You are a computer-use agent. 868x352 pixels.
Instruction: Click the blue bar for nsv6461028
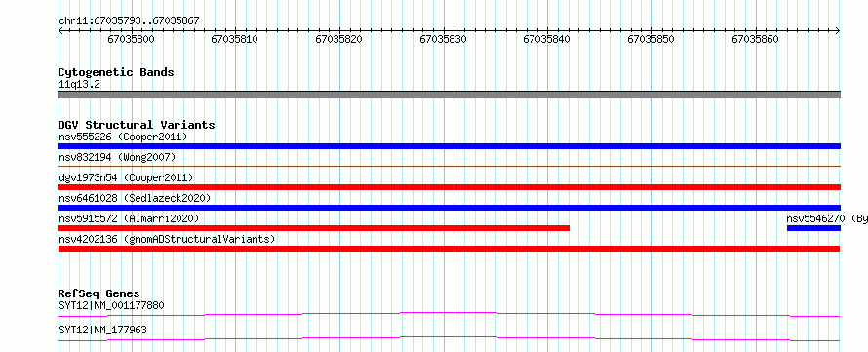tap(450, 208)
